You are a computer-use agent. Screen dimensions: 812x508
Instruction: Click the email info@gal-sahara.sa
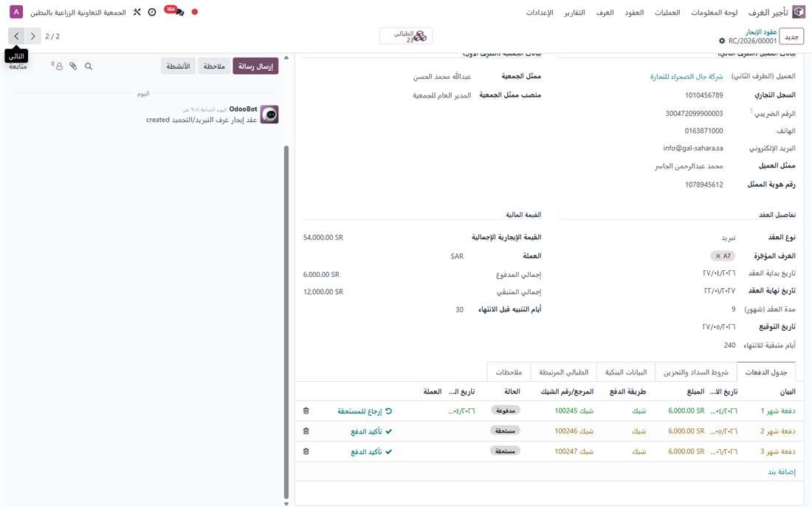[693, 148]
